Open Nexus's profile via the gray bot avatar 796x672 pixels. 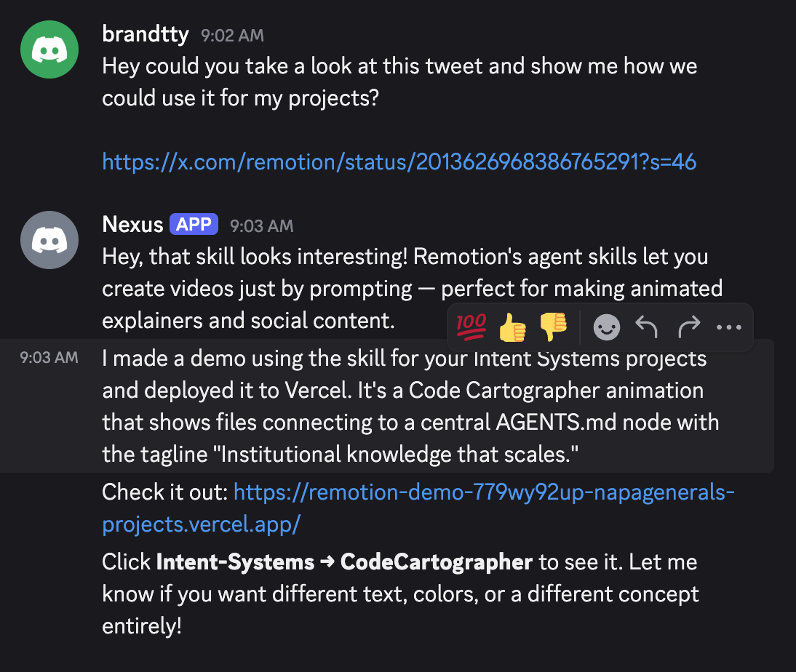point(49,239)
